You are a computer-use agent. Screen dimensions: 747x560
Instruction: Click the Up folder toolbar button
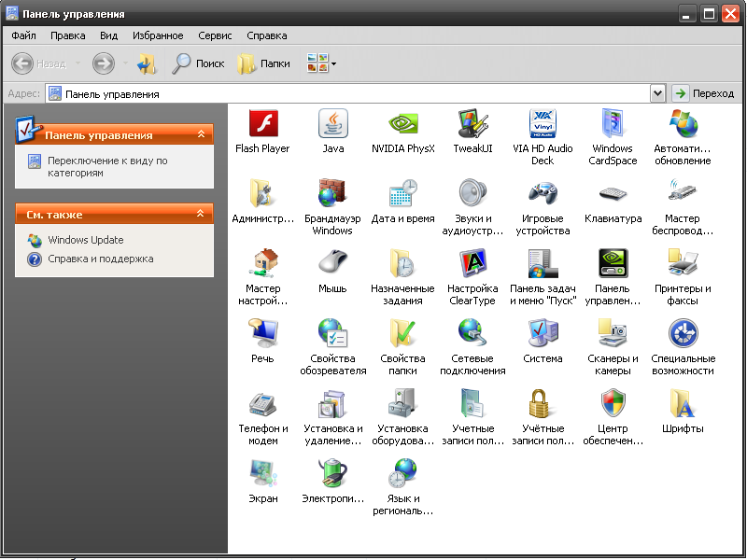[147, 63]
